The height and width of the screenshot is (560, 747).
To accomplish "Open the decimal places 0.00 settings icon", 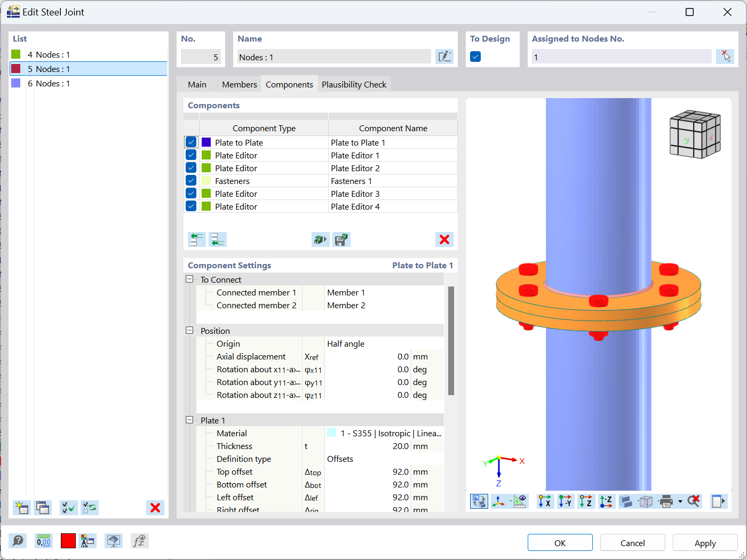I will point(43,541).
